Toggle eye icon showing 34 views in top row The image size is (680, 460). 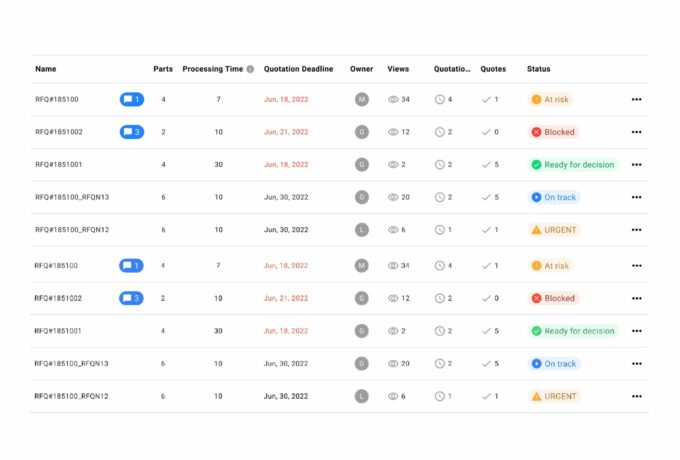click(393, 99)
